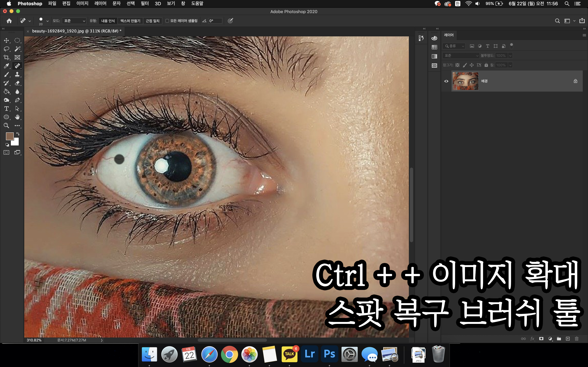Select the Clone Stamp tool
Image resolution: width=588 pixels, height=367 pixels.
click(17, 75)
